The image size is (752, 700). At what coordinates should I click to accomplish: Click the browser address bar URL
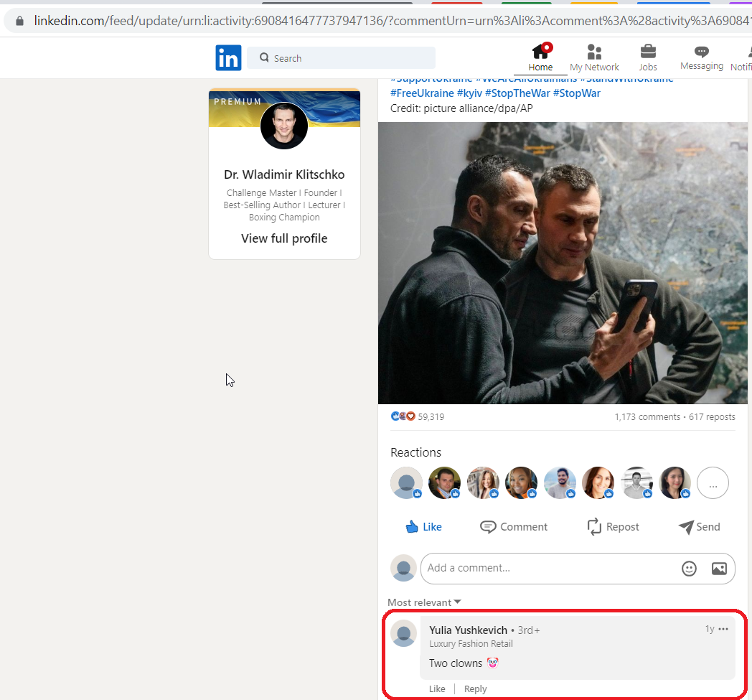391,21
